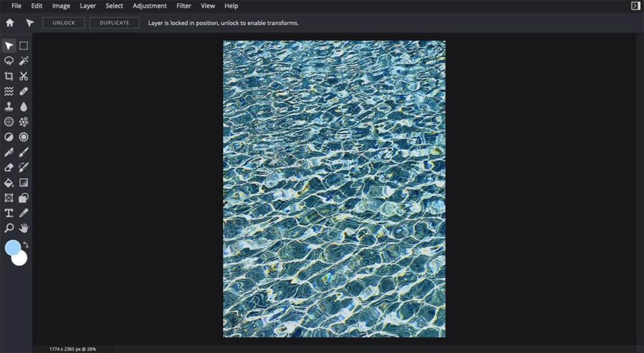Choose the Text tool
The height and width of the screenshot is (353, 644).
click(x=9, y=213)
